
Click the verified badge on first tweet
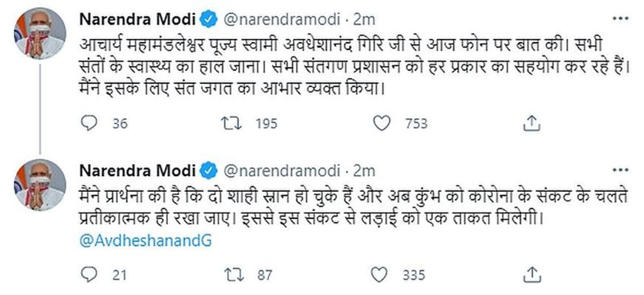pyautogui.click(x=209, y=20)
